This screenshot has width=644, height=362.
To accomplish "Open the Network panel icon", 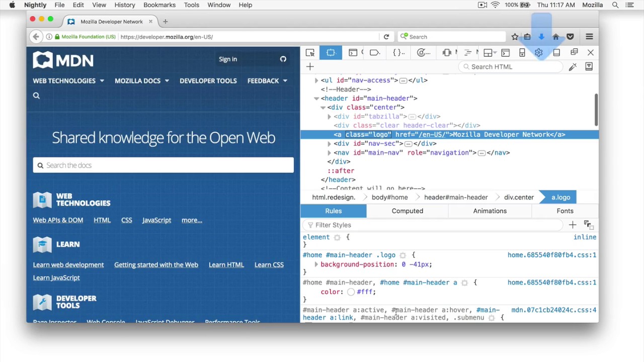I will 468,53.
